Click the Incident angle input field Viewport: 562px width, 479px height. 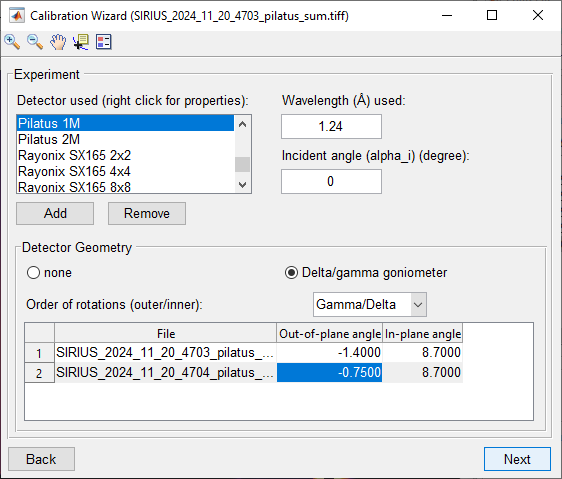(x=331, y=181)
